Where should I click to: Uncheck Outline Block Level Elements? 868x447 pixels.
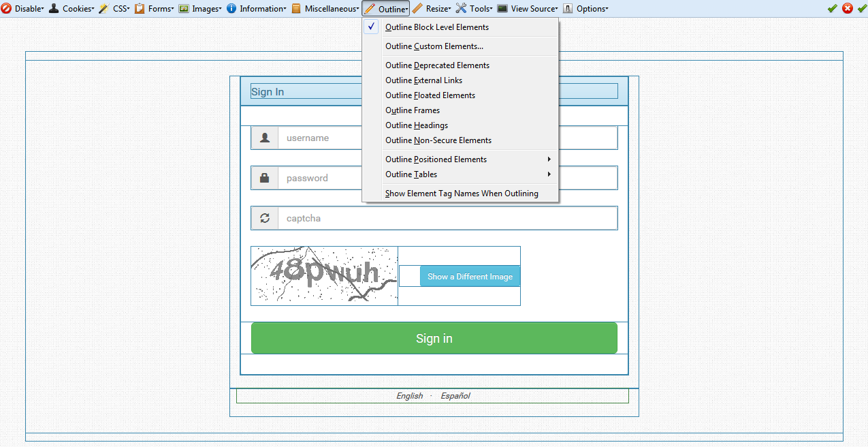pos(436,27)
